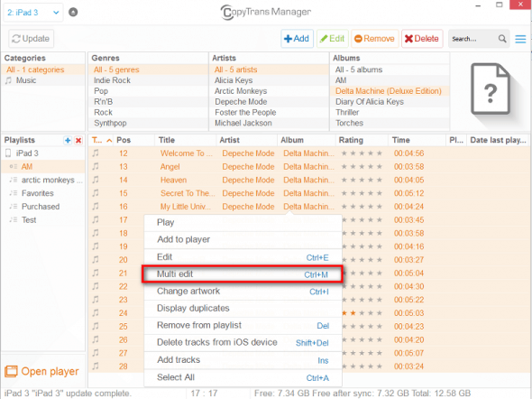Image resolution: width=532 pixels, height=399 pixels.
Task: Select Diary Of Alicia Keys album
Action: (390, 102)
